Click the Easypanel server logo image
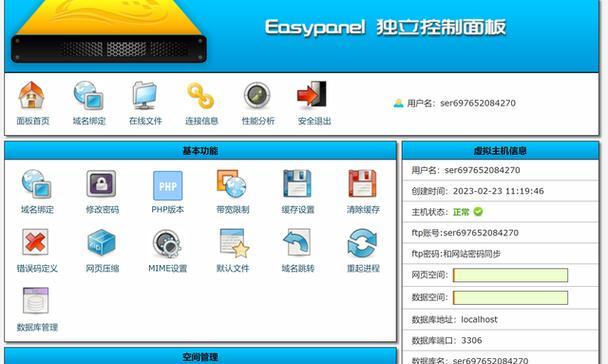This screenshot has width=608, height=364. (x=109, y=32)
